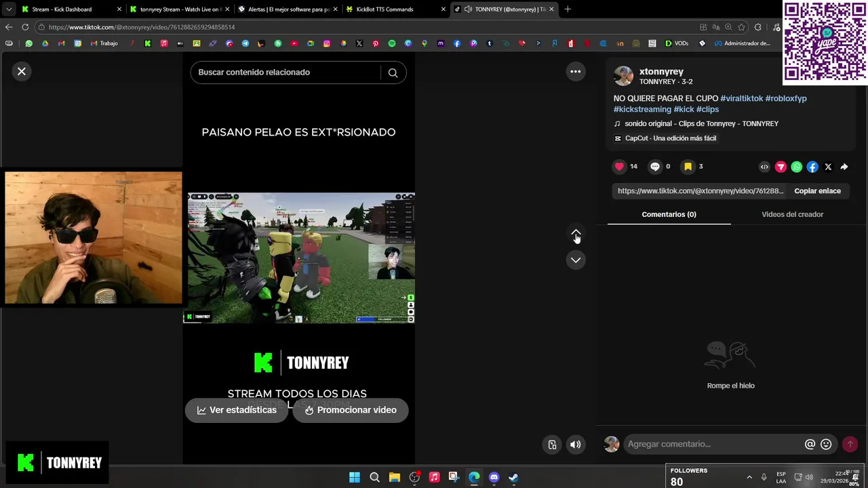Open the Administrador de bookmark
The height and width of the screenshot is (488, 868).
(743, 43)
